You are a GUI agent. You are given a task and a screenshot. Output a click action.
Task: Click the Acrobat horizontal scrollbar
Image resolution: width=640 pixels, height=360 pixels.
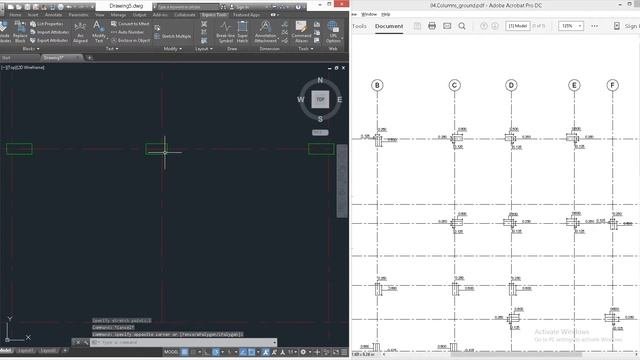(516, 354)
